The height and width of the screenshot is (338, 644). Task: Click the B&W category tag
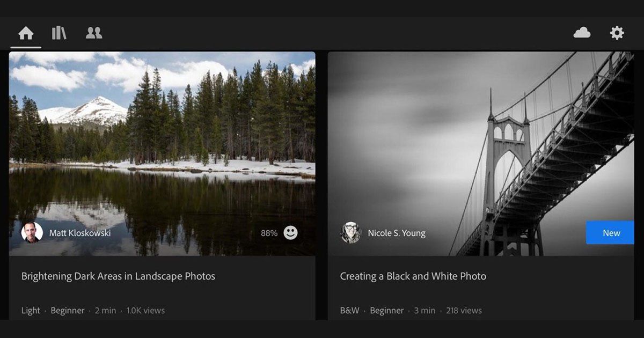coord(350,311)
